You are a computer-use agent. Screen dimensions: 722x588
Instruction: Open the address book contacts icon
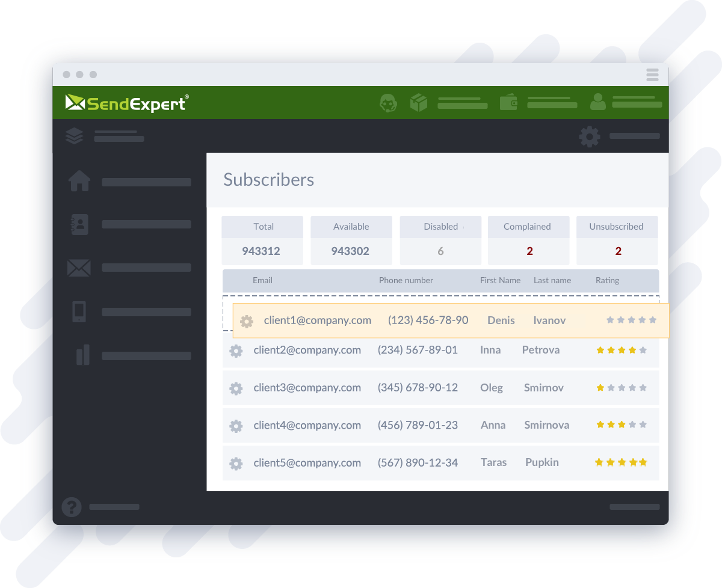(x=79, y=224)
